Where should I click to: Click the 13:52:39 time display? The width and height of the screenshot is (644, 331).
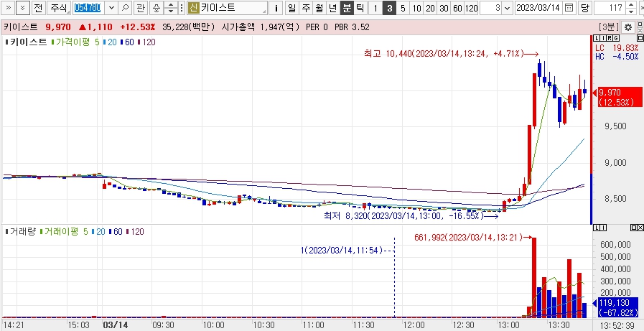click(x=617, y=325)
